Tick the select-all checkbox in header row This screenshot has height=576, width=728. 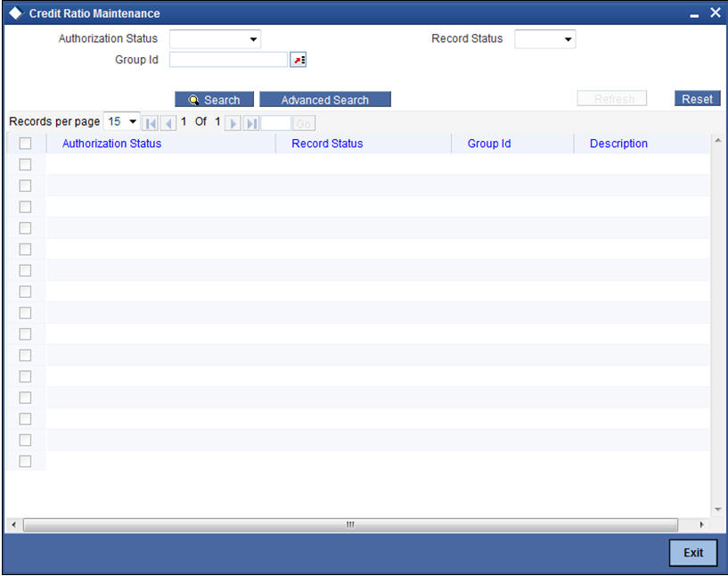[x=25, y=144]
